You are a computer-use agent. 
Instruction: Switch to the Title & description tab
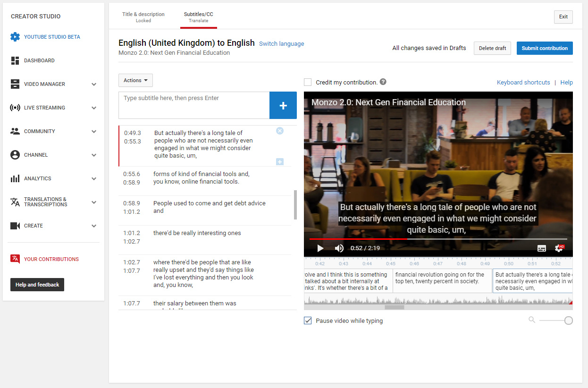pos(143,17)
